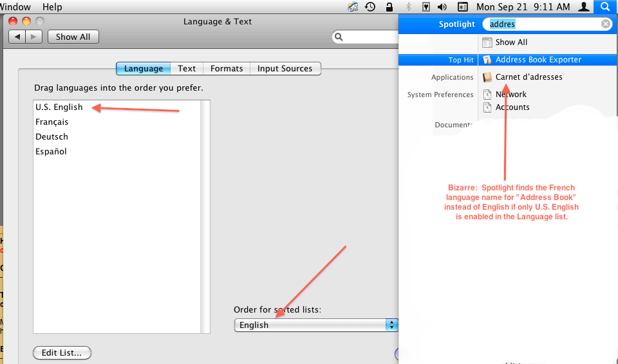The image size is (618, 364).
Task: Open the fast user switching icon
Action: [x=584, y=6]
